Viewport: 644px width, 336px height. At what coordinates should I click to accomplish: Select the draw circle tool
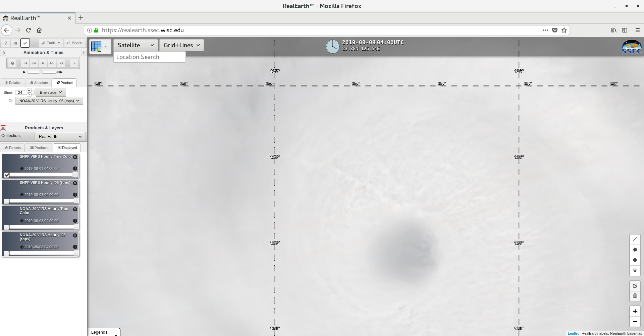point(635,260)
